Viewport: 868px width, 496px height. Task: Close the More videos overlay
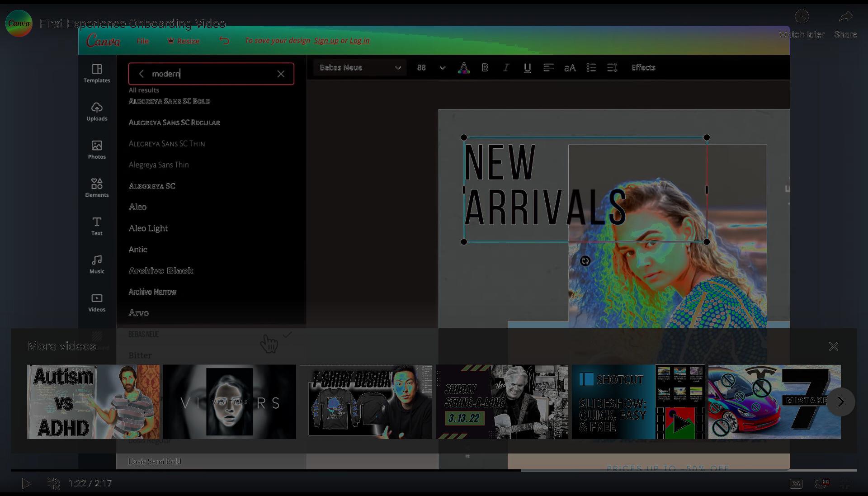[833, 346]
